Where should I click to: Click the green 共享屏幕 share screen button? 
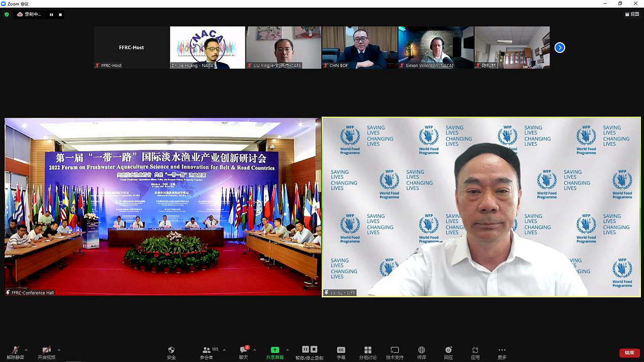275,353
